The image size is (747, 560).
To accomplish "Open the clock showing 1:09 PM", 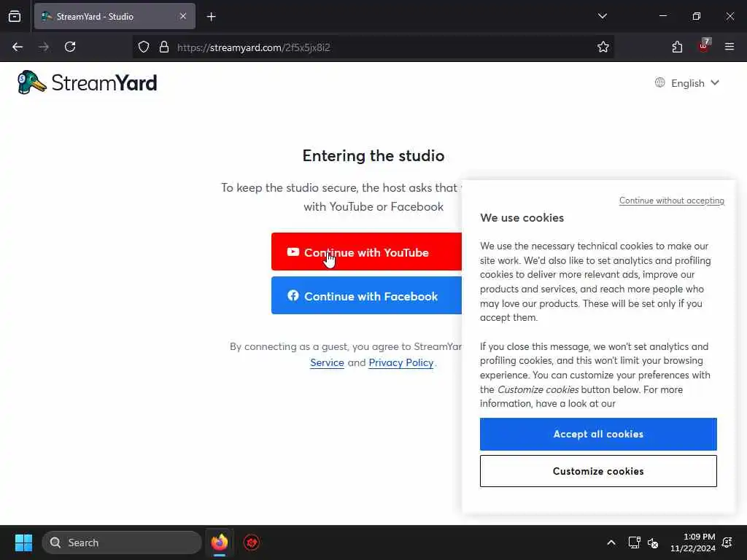I will pos(693,542).
